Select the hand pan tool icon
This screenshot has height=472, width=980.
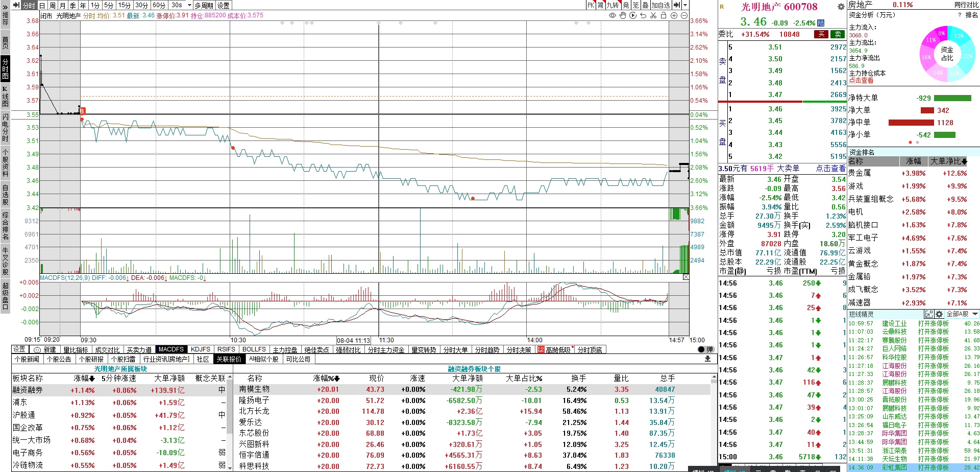623,16
